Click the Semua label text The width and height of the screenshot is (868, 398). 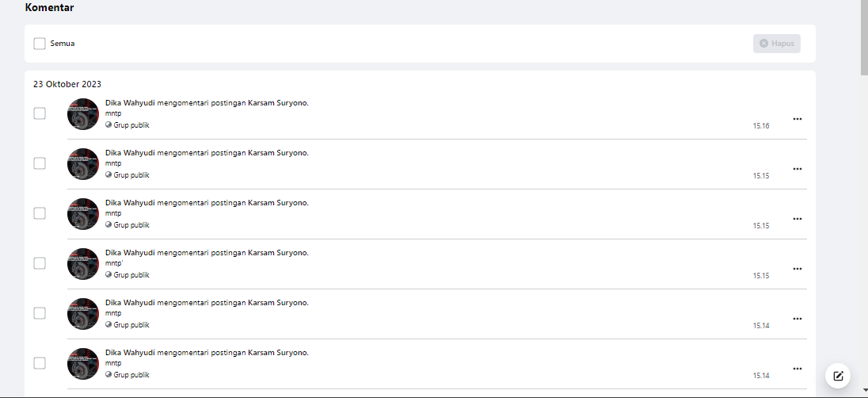pos(63,44)
